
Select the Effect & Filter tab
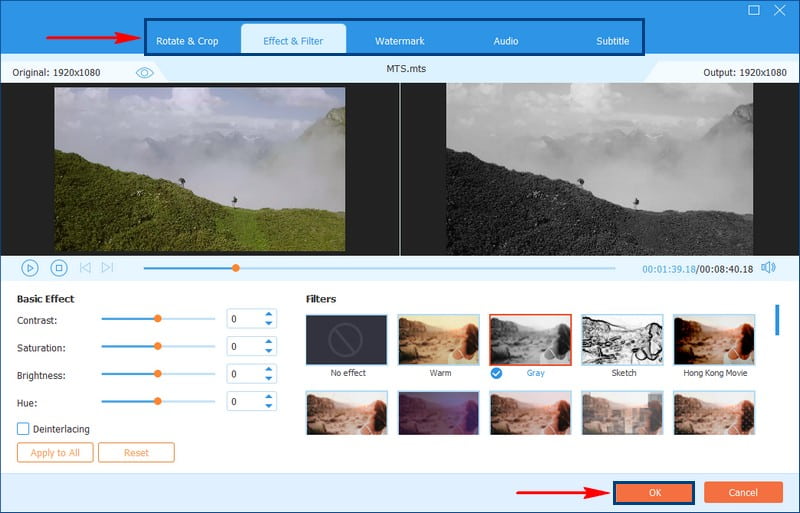pos(293,40)
